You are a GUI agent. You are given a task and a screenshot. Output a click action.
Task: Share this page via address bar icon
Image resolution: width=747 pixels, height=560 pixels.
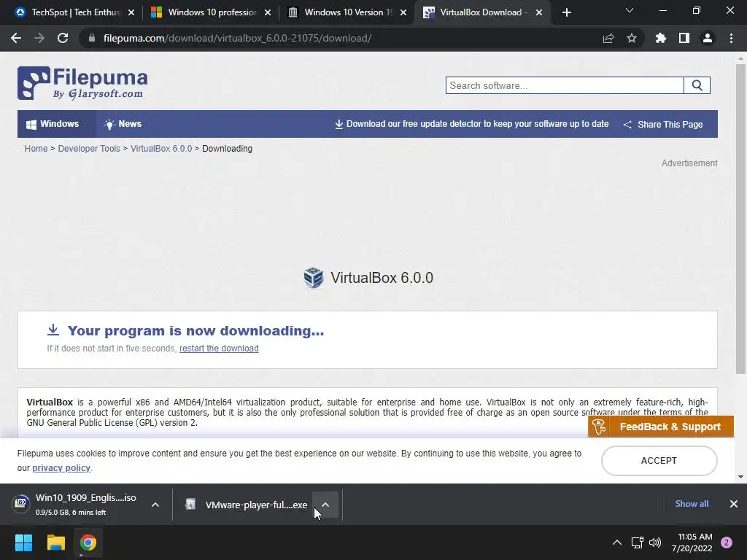608,38
